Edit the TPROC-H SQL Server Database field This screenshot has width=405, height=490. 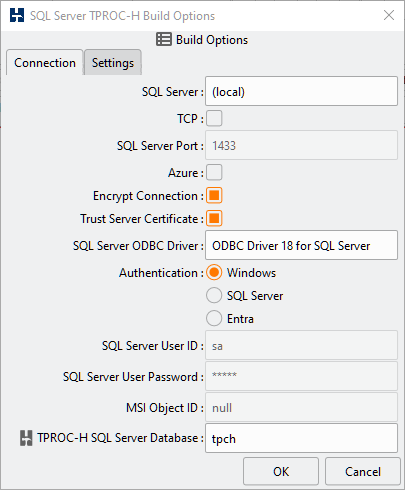pyautogui.click(x=301, y=438)
